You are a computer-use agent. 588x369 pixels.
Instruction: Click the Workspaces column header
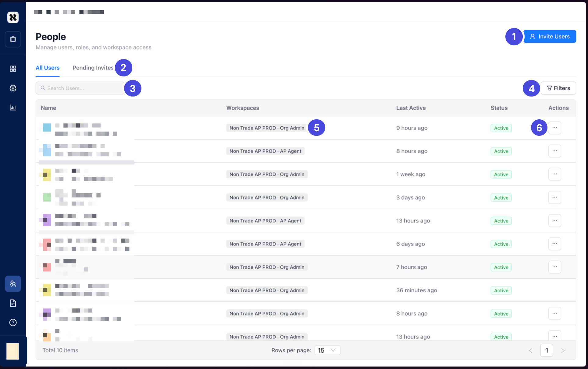[243, 108]
